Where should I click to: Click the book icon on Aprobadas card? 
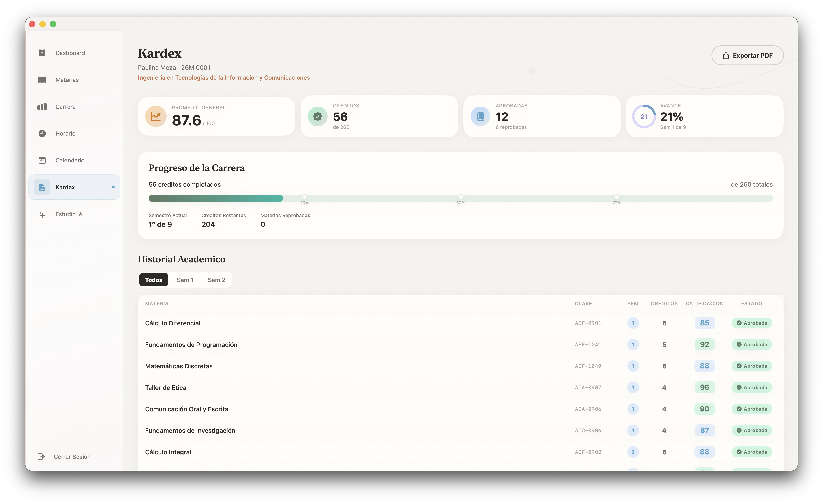[x=480, y=116]
